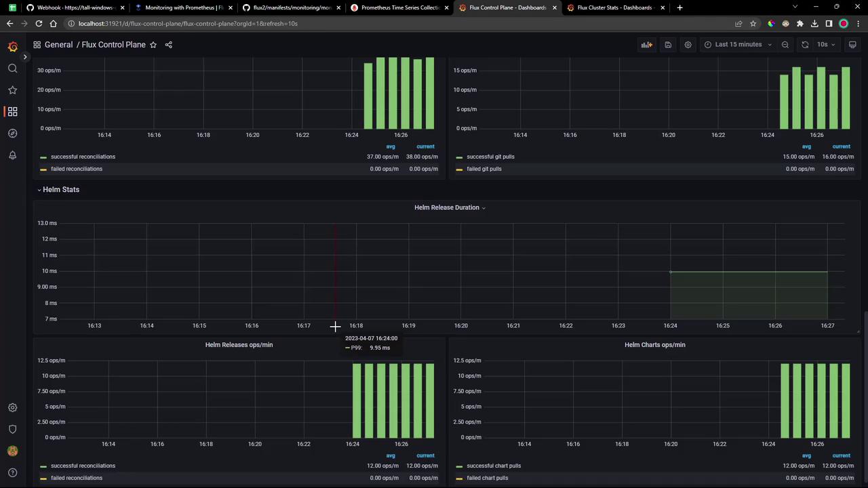This screenshot has height=488, width=868.
Task: Open dashboard settings with the gear icon
Action: (x=688, y=45)
